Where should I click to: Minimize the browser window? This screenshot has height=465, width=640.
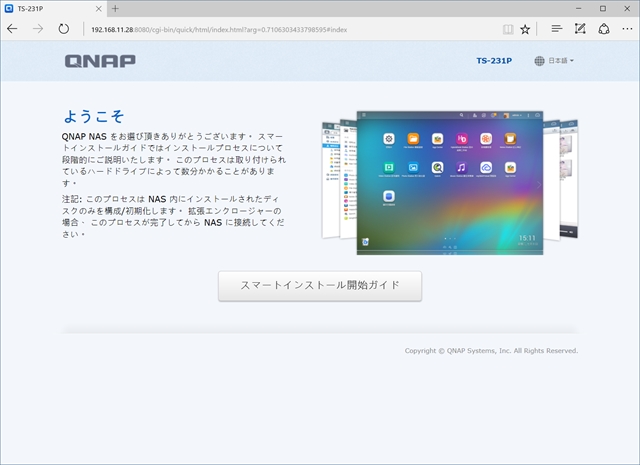(578, 8)
